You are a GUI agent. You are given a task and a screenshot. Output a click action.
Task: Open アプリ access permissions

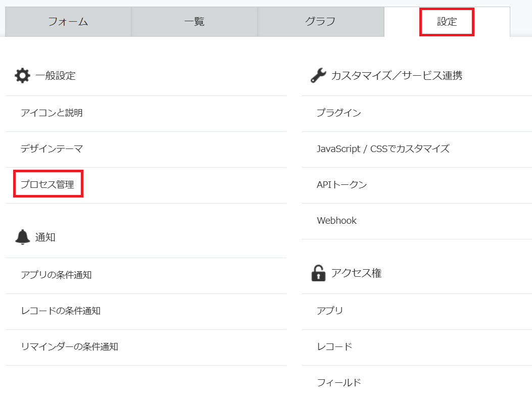pyautogui.click(x=330, y=311)
